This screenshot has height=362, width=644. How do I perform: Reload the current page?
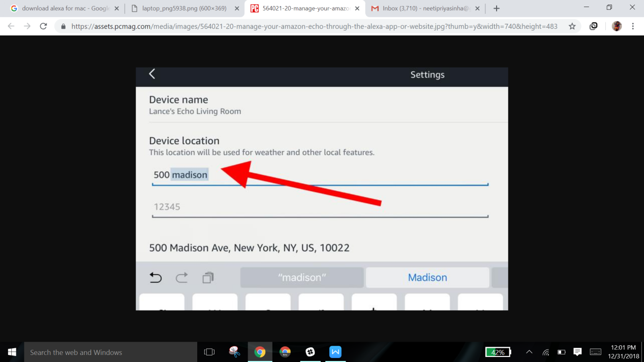coord(43,26)
